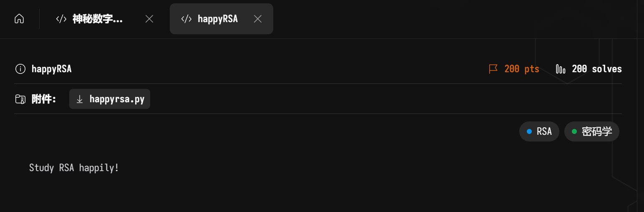View the 200 solves count
Screen dimensions: 644x212
[x=596, y=69]
